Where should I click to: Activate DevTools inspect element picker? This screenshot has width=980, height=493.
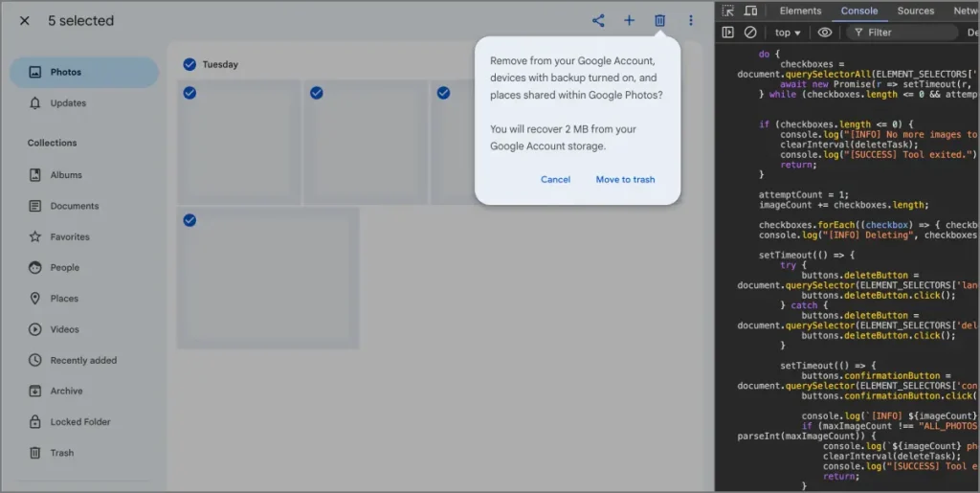pyautogui.click(x=728, y=11)
